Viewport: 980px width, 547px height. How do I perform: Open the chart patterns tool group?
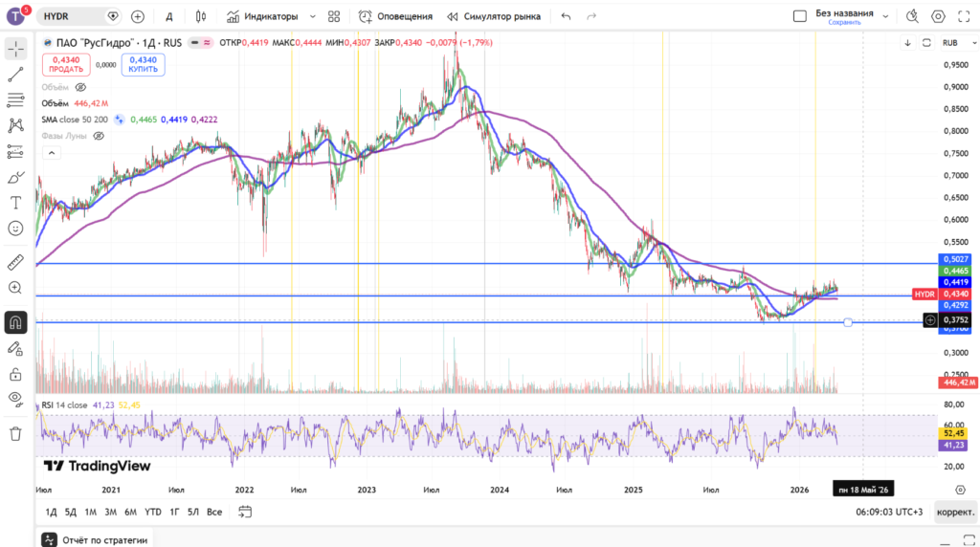[15, 125]
